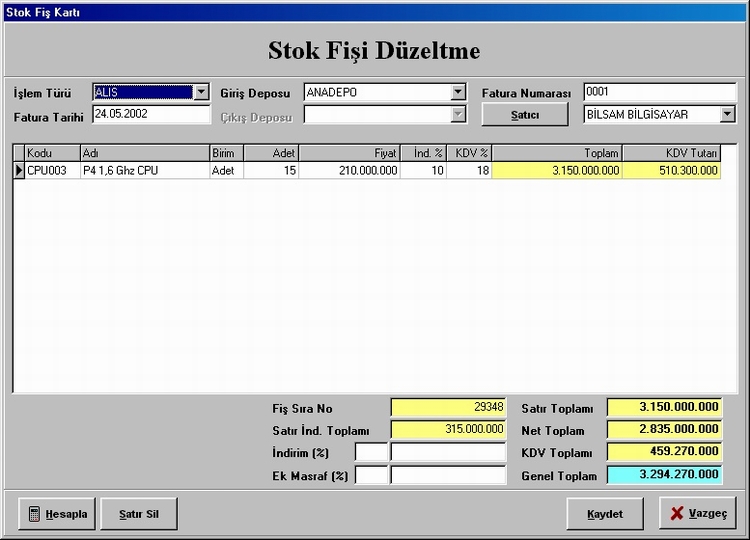750x540 pixels.
Task: Click the Fiş Sıra No field
Action: tap(448, 408)
